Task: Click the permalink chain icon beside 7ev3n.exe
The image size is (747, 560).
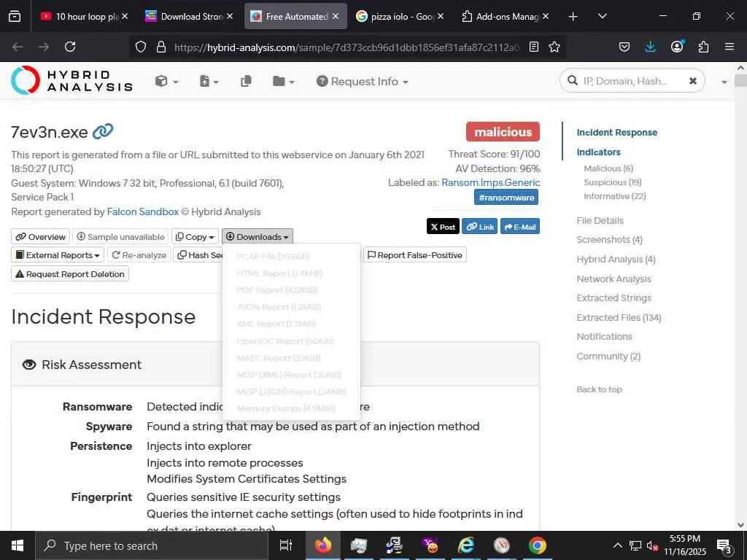Action: (x=103, y=131)
